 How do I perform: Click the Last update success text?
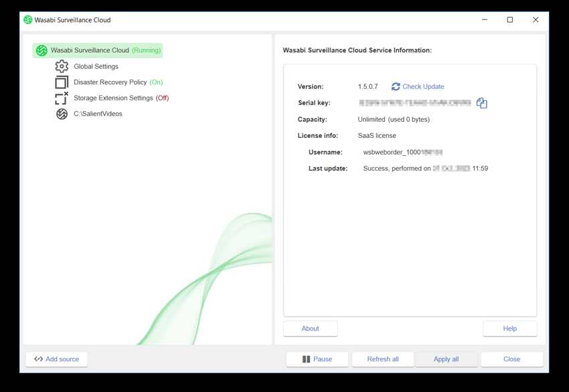[x=426, y=169]
